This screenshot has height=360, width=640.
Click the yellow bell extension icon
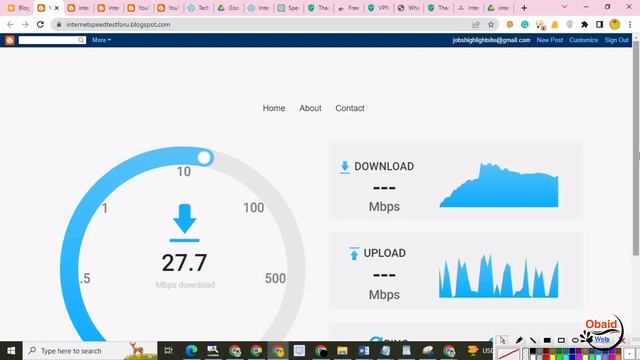(555, 24)
